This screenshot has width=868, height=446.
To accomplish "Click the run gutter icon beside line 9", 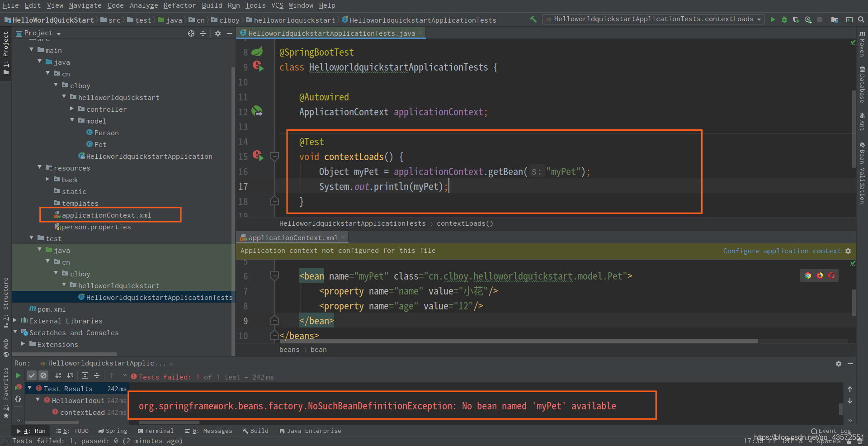I will point(258,66).
